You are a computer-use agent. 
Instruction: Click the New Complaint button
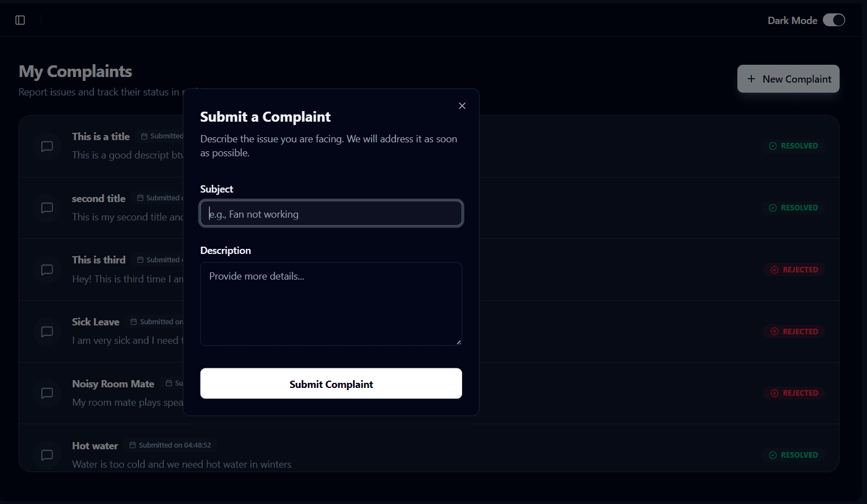[x=788, y=79]
